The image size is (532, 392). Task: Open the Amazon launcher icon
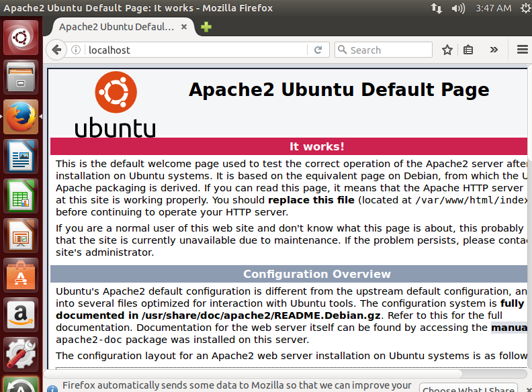pos(21,315)
